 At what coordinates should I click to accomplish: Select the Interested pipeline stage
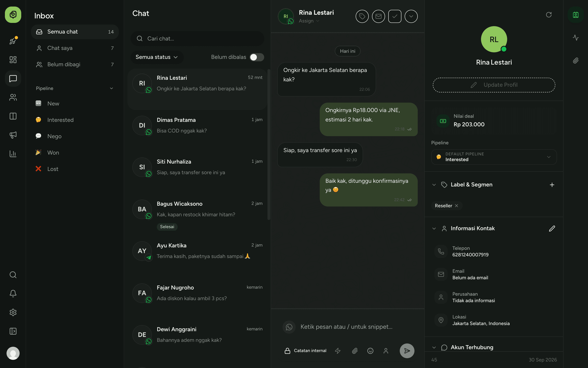75,120
